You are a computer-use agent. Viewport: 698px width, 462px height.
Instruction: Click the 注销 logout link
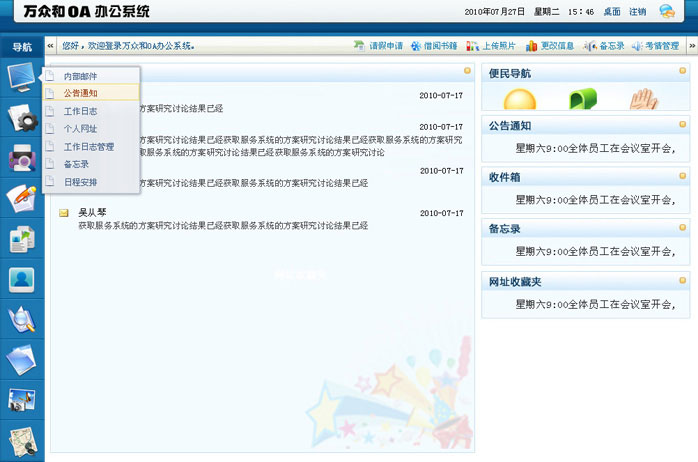[637, 12]
